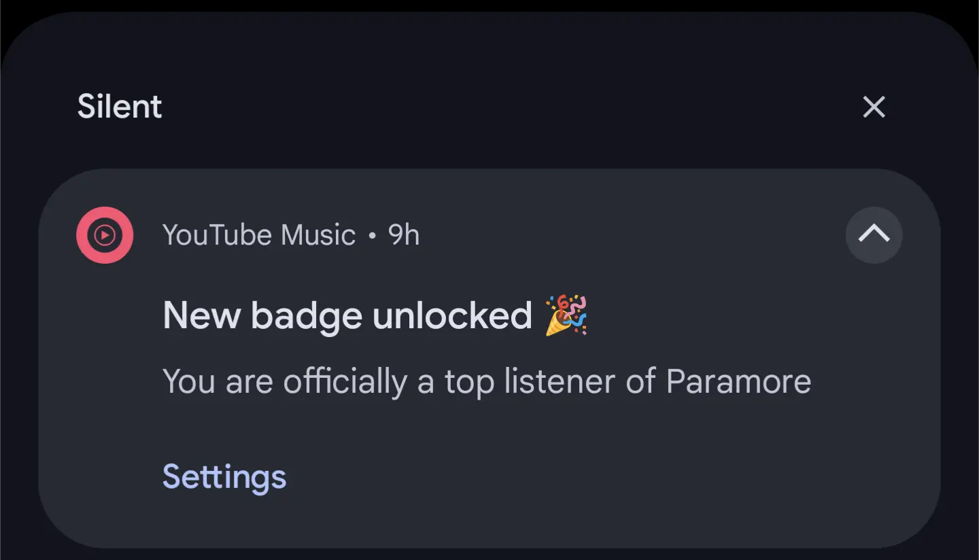This screenshot has width=979, height=560.
Task: Tap the YouTube Music app icon
Action: coord(105,235)
